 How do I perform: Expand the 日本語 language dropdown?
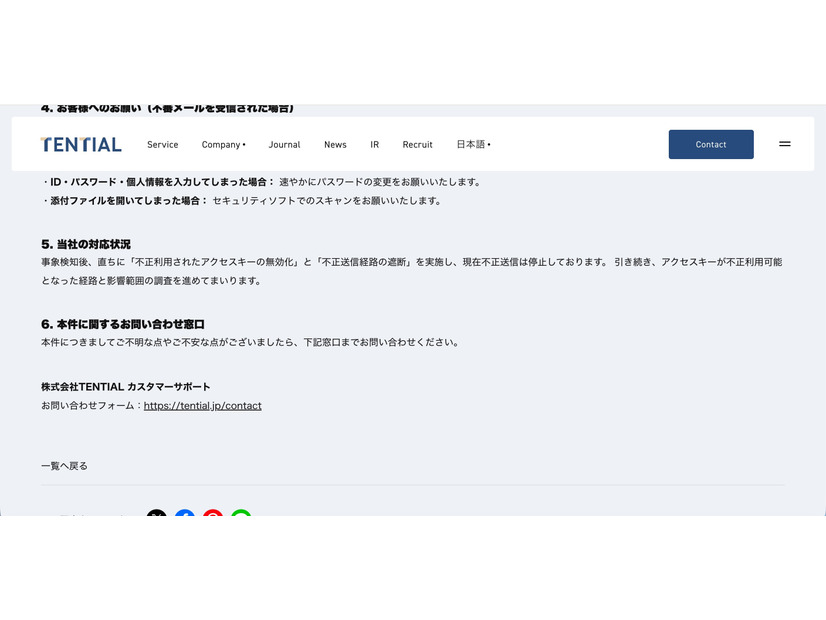[x=473, y=144]
